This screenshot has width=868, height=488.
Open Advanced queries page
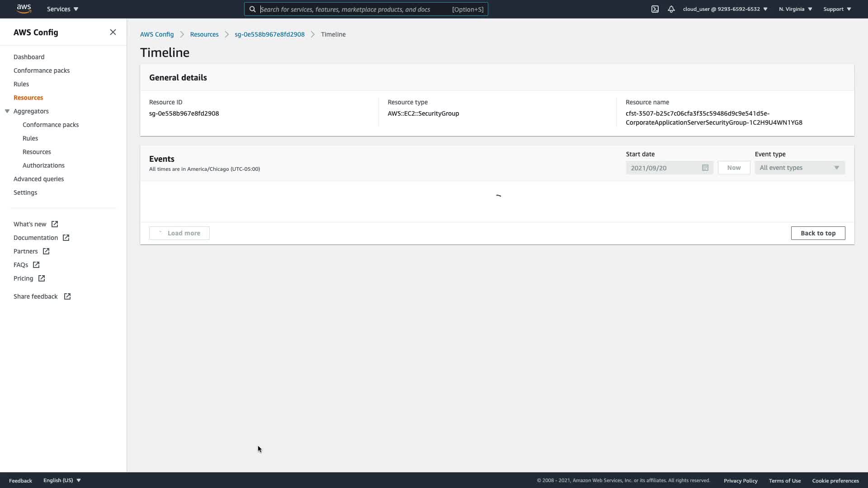tap(38, 179)
